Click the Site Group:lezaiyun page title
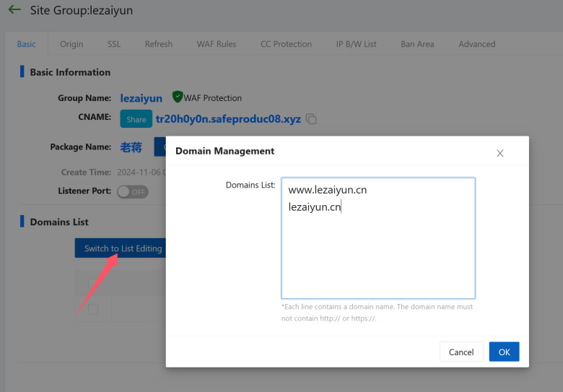The width and height of the screenshot is (563, 392). tap(82, 10)
